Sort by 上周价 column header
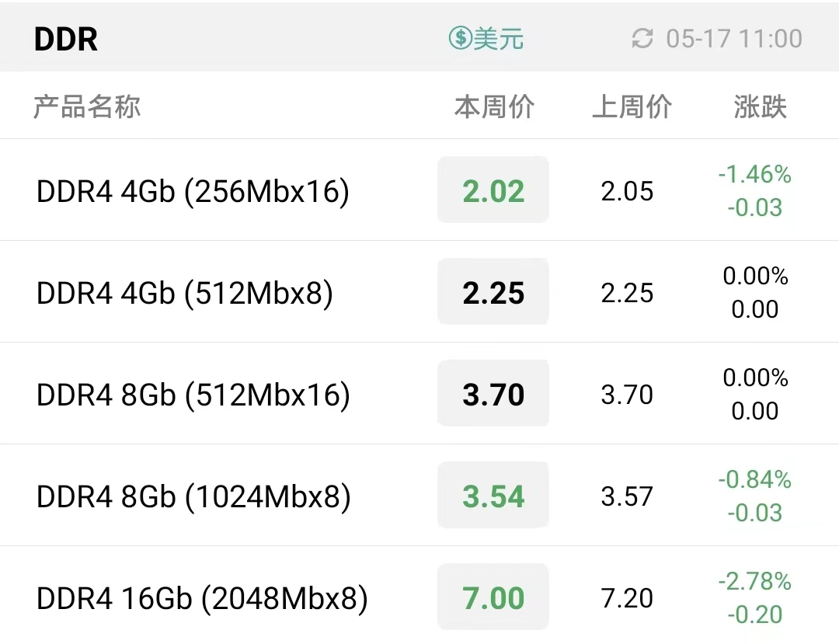The height and width of the screenshot is (644, 839). [632, 106]
